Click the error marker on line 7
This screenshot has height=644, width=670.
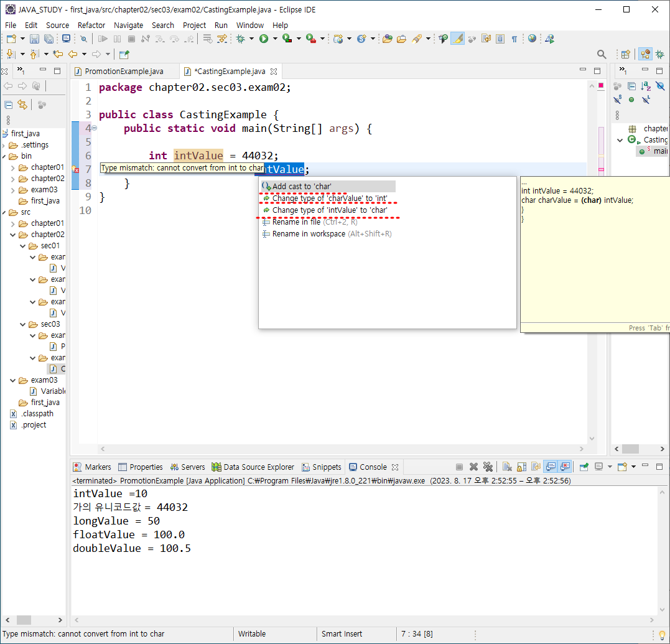75,170
